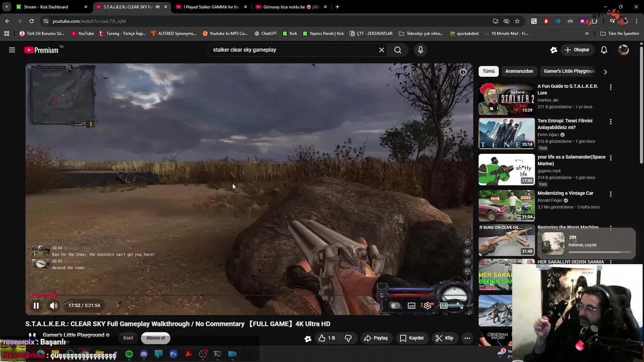Select Gamer's Little Playground filter chip
This screenshot has width=644, height=362.
569,71
